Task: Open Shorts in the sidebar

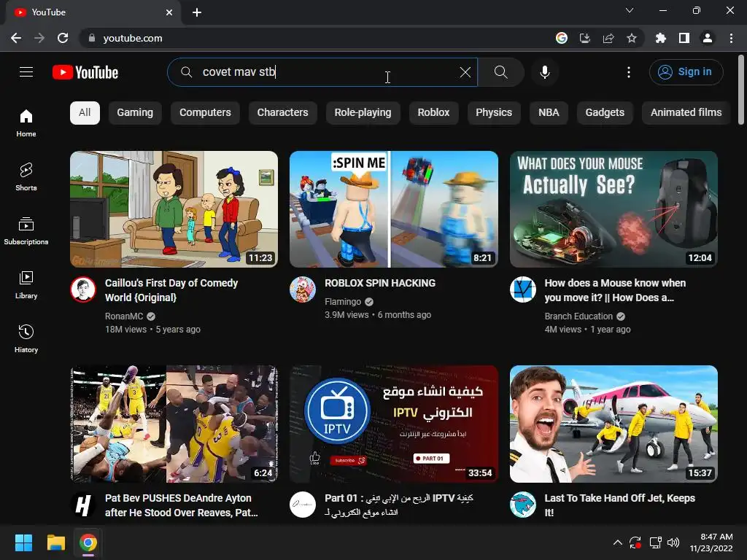Action: pos(26,176)
